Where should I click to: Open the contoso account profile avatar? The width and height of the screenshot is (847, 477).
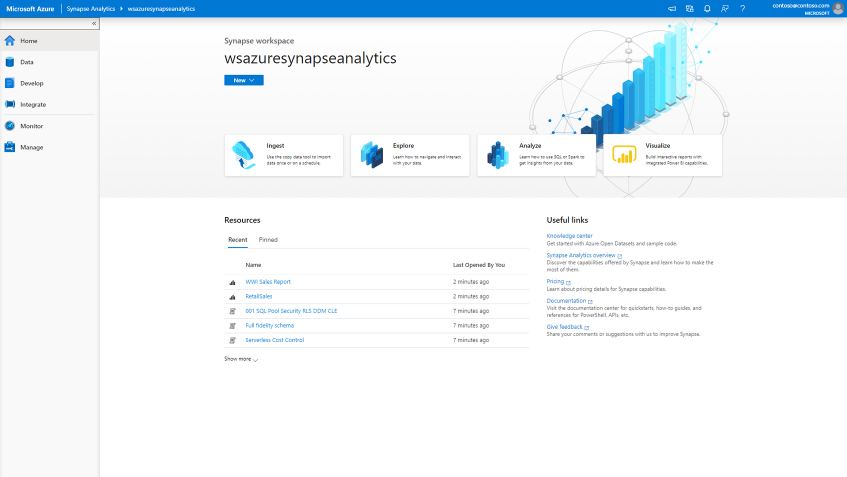837,8
